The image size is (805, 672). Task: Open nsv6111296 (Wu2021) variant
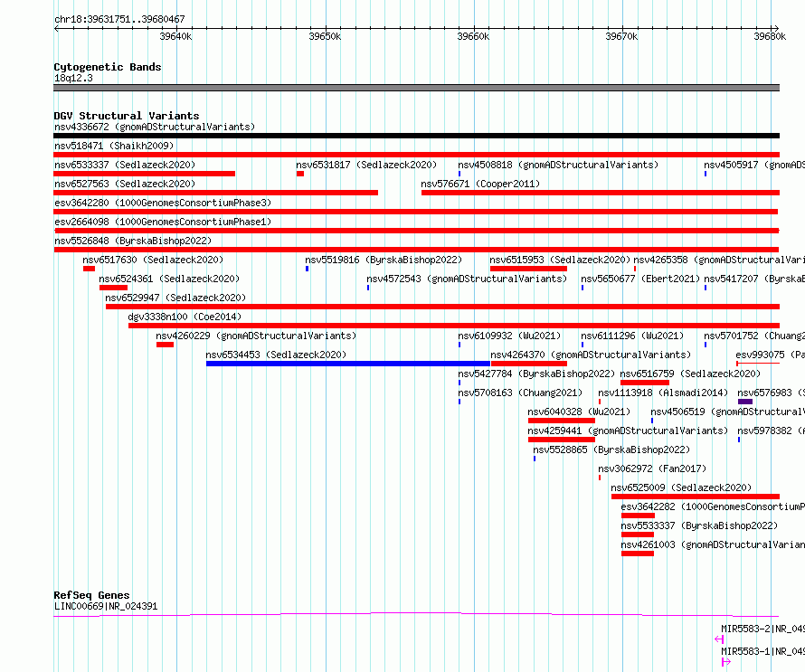point(632,336)
